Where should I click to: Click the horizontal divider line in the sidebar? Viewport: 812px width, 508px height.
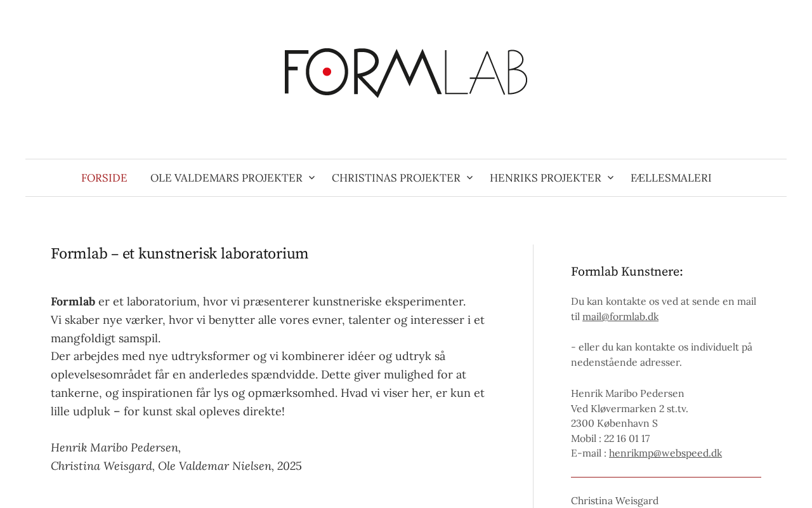point(665,477)
